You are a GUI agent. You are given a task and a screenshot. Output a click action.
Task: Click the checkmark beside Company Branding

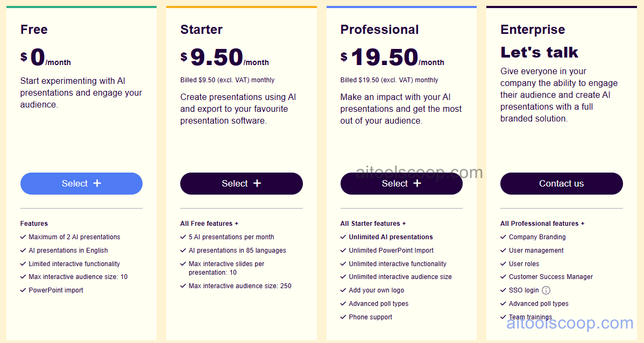tap(503, 237)
